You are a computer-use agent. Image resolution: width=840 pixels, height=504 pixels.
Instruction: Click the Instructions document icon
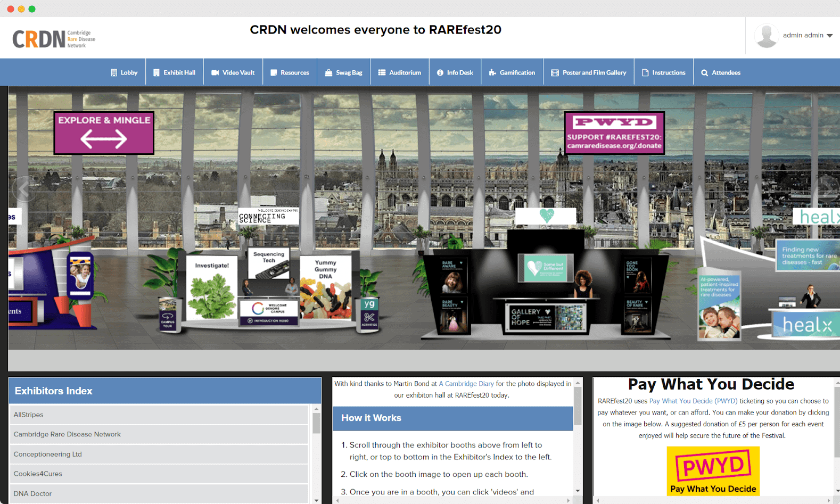(x=645, y=72)
